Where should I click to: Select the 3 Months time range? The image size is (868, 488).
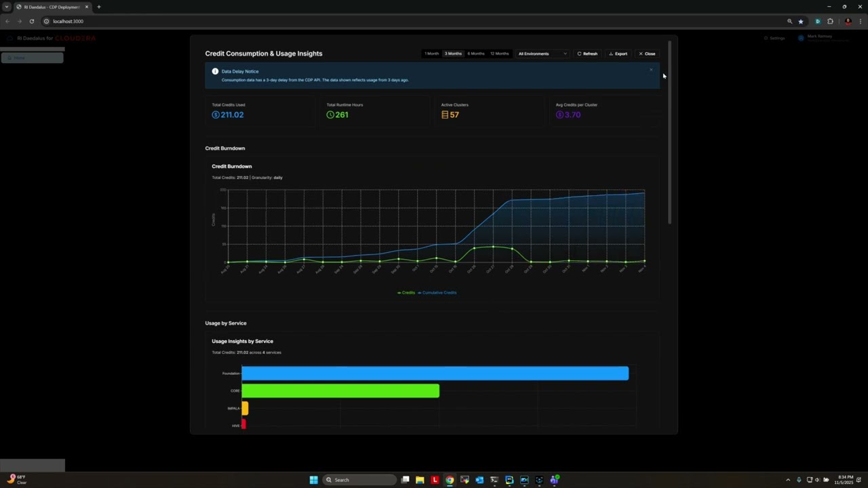click(453, 54)
